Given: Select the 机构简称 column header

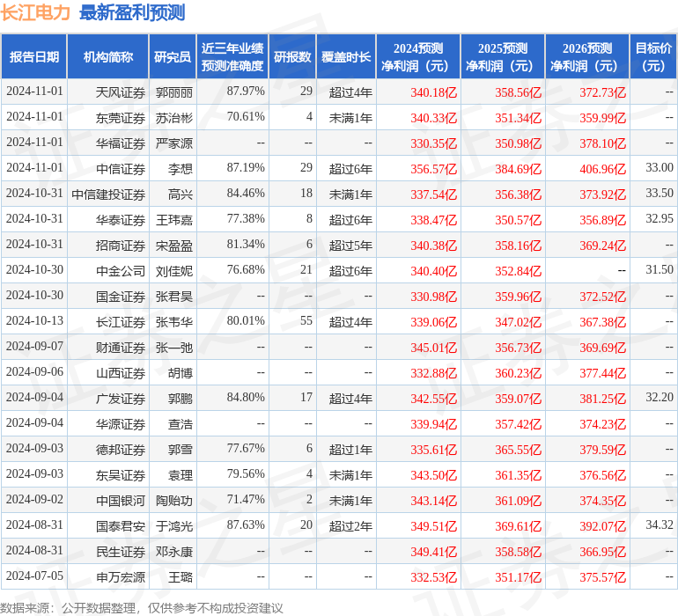Looking at the screenshot, I should point(108,56).
